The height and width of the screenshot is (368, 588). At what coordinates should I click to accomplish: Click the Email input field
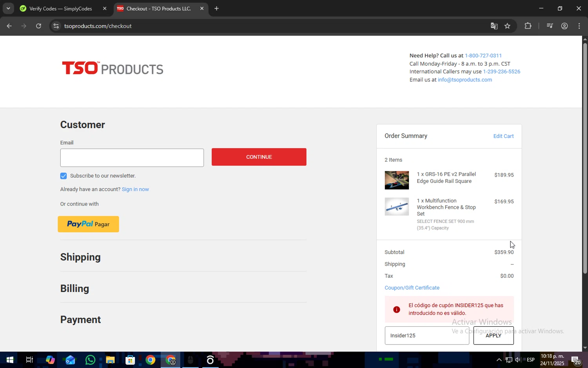point(132,158)
